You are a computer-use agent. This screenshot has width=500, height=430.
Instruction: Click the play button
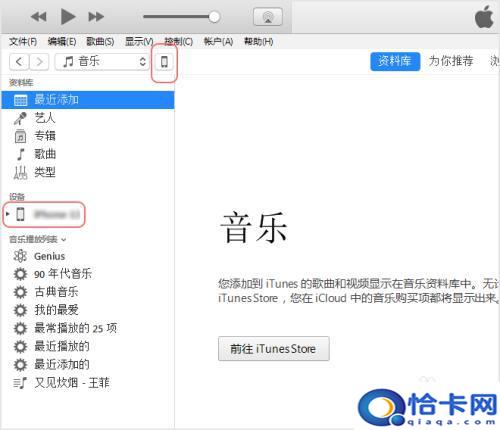(68, 17)
